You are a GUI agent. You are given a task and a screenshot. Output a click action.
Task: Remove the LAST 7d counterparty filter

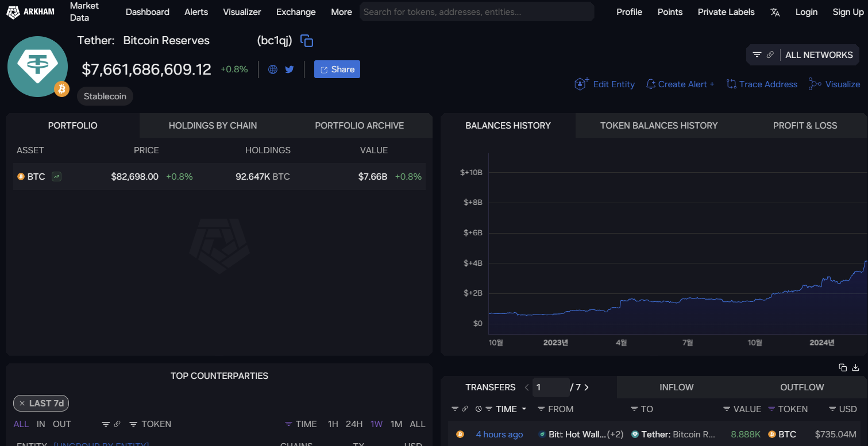pos(23,403)
